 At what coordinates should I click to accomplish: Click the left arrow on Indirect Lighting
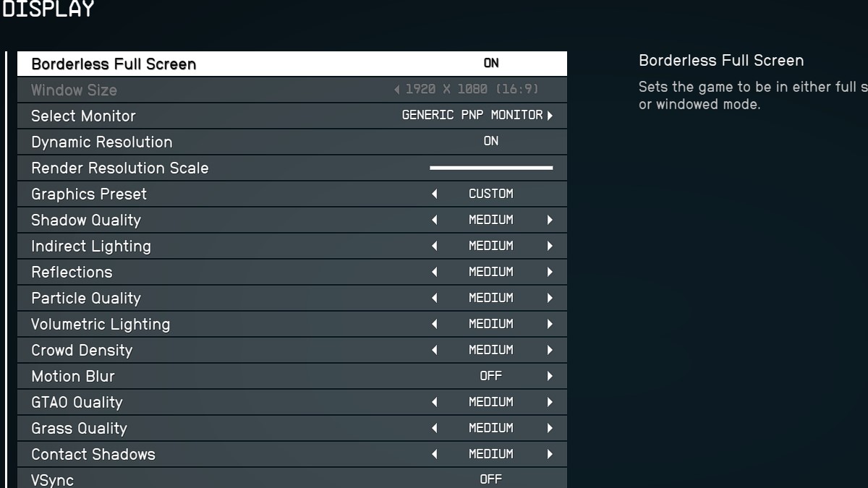(434, 246)
